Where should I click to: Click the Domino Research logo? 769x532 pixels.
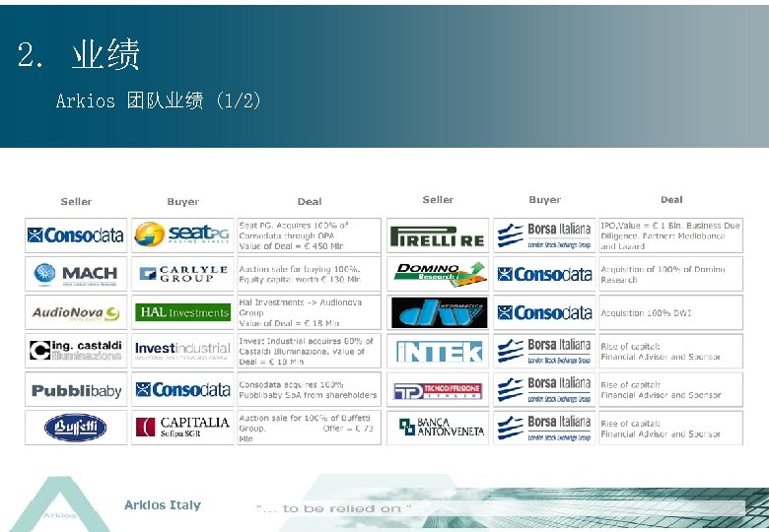click(x=440, y=274)
